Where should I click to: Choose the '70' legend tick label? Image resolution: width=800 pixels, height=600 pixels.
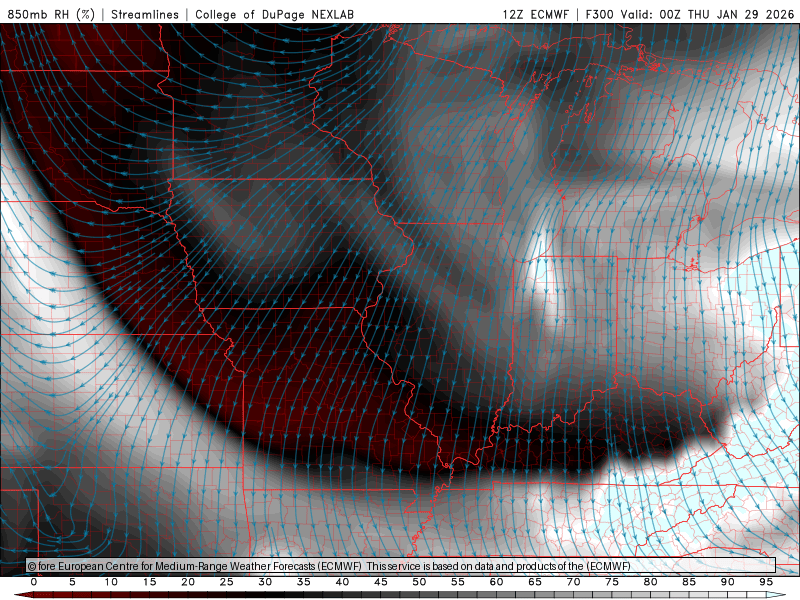pyautogui.click(x=573, y=582)
